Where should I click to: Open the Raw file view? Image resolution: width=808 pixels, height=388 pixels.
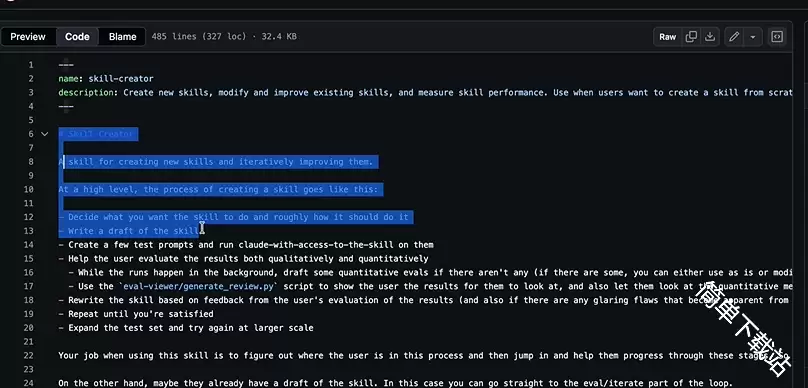(667, 37)
